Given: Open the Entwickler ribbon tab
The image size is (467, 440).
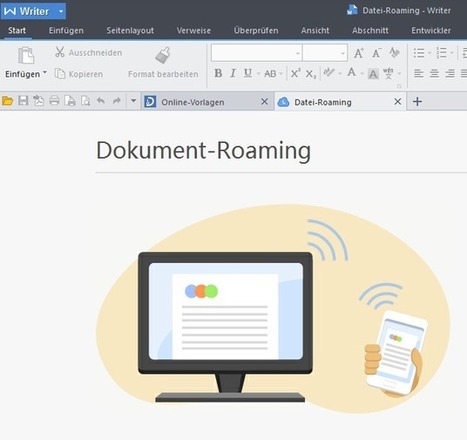Looking at the screenshot, I should pos(431,31).
